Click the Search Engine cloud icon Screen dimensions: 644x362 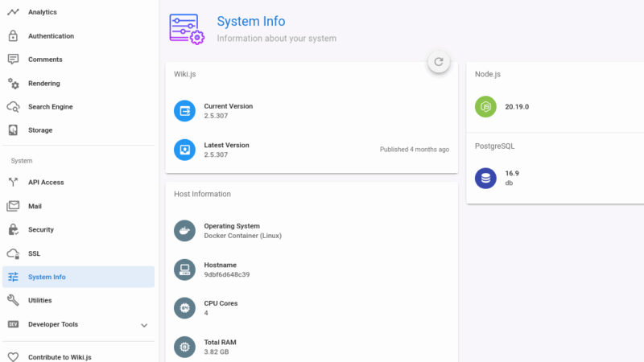coord(13,107)
